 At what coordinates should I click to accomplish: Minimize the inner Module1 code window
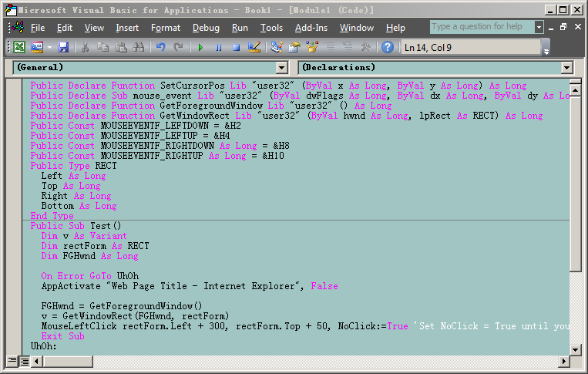click(550, 27)
